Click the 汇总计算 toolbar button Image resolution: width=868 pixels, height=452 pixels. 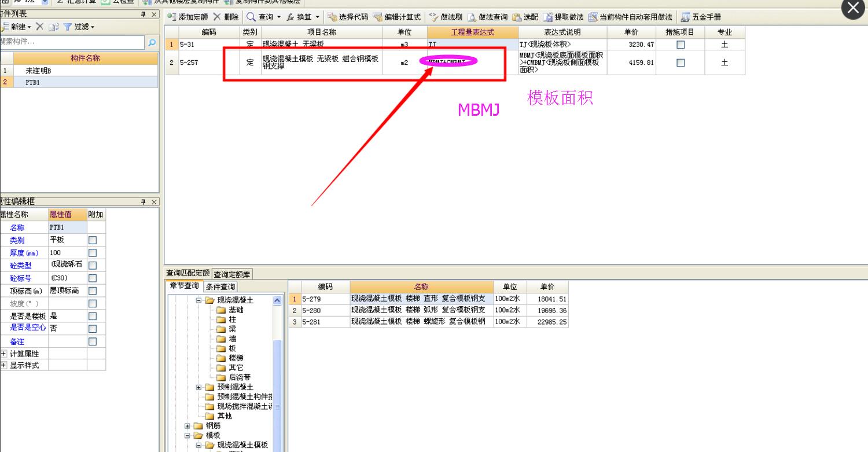click(76, 2)
